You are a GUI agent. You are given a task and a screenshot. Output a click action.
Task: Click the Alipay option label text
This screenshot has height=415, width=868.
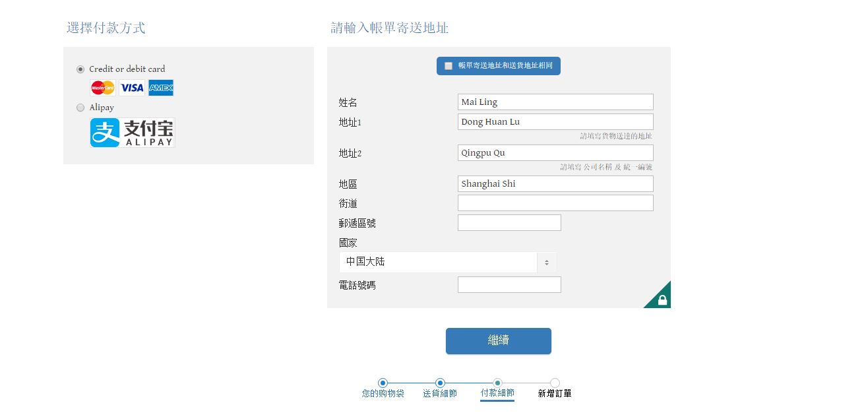point(102,108)
